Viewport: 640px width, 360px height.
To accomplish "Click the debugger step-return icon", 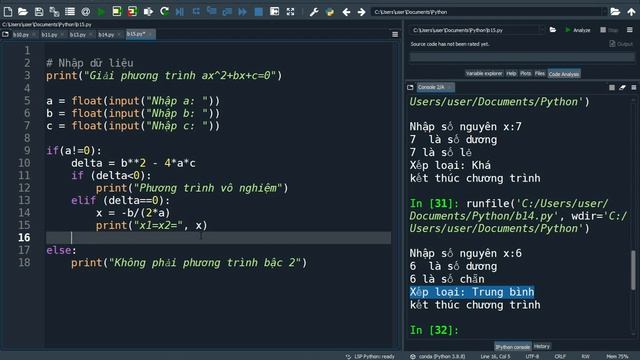I will tap(227, 12).
